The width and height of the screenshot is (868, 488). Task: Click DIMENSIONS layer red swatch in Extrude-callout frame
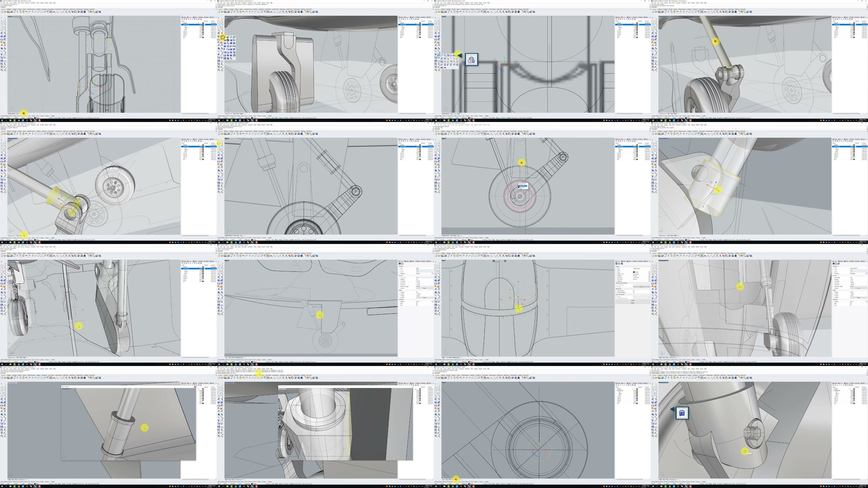[854, 391]
